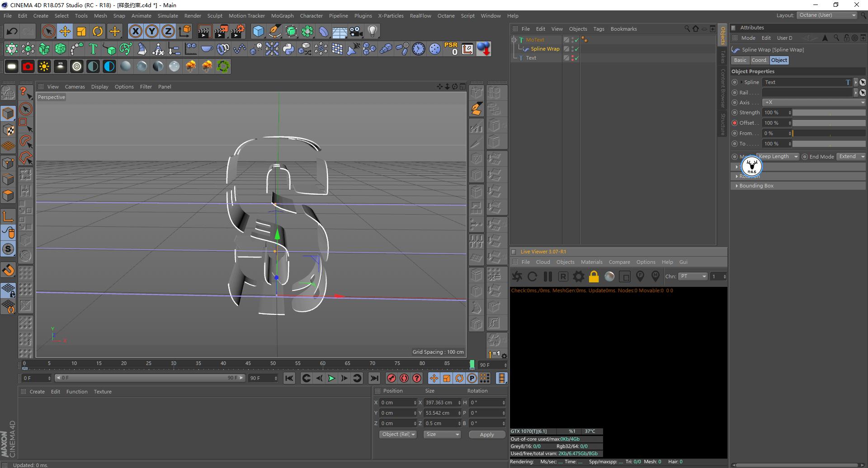Open Octane settings via the gear icon
This screenshot has height=468, width=868.
pos(578,276)
